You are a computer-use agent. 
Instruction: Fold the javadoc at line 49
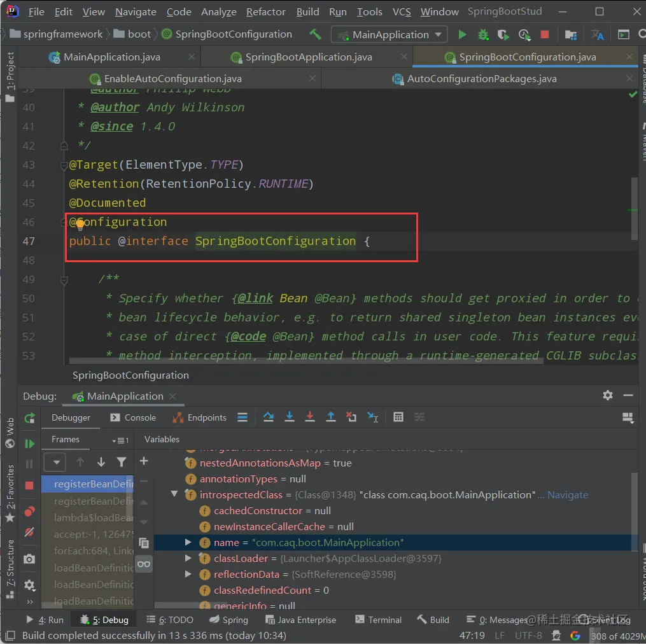point(64,281)
